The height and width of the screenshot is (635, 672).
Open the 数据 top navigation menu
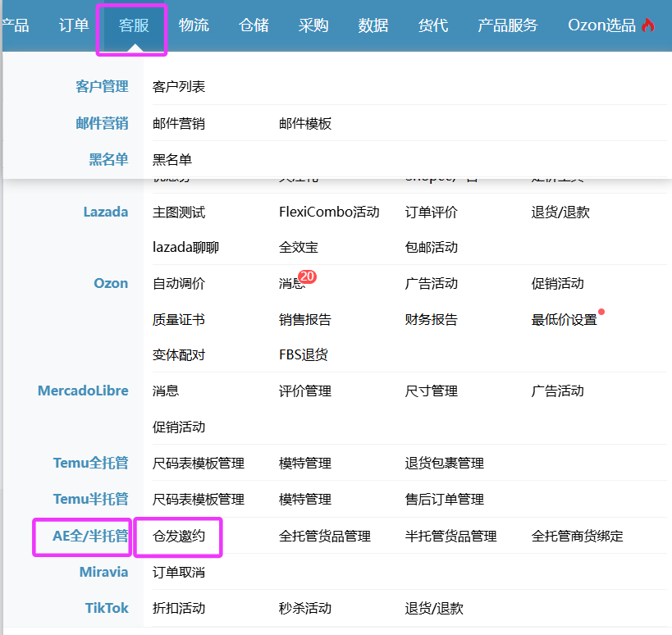(x=373, y=25)
